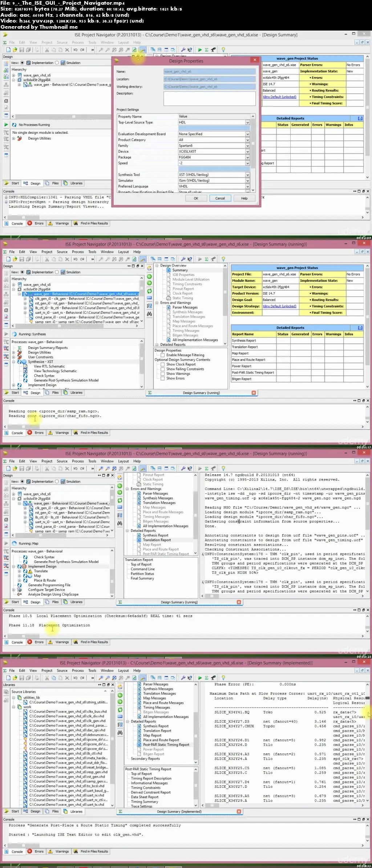Screen dimensions: 372x868
Task: Click green refresh icon in Implemented window
Action: [x=120, y=710]
